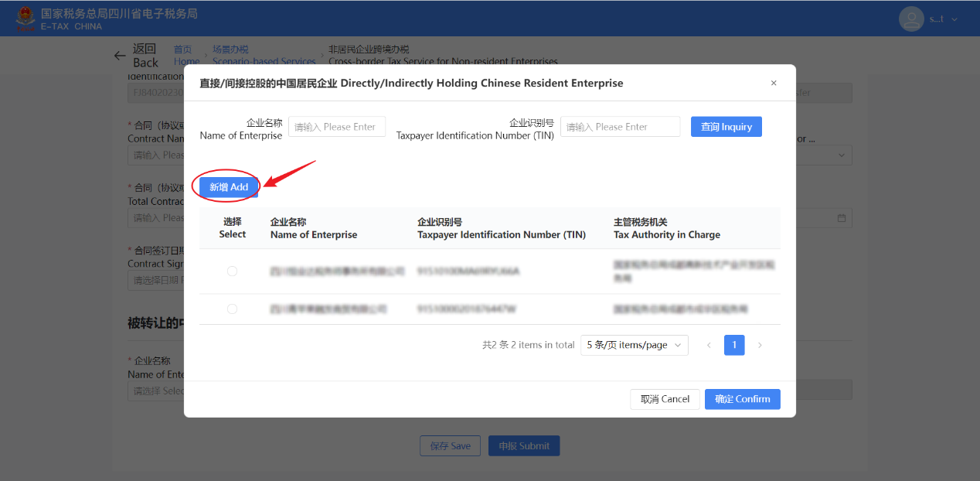Select the second enterprise radio button
Viewport: 980px width, 481px height.
(232, 309)
